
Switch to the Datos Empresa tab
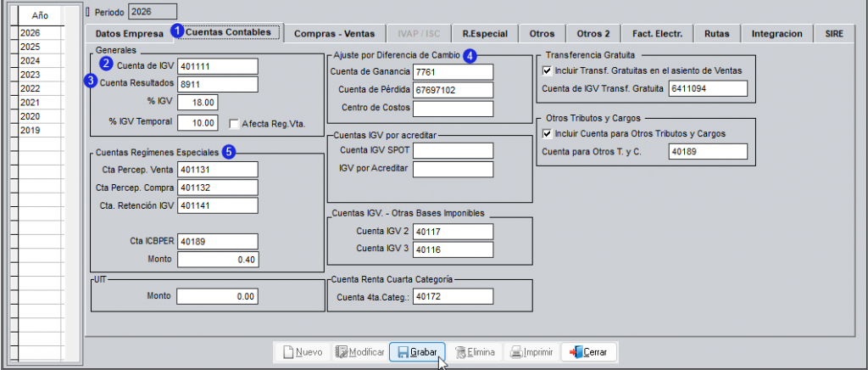pos(130,34)
